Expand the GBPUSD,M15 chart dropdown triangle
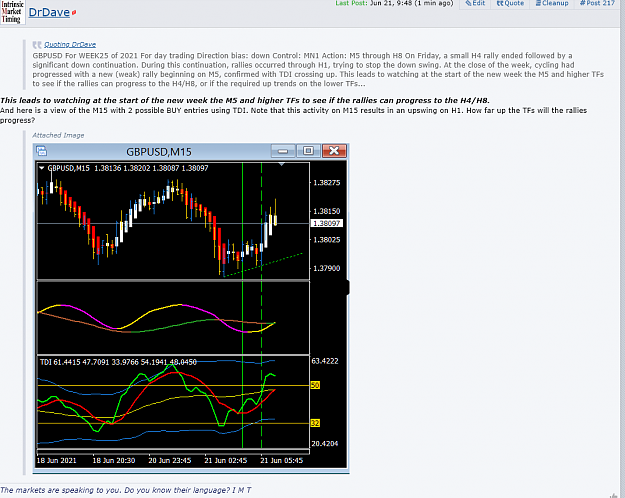This screenshot has width=625, height=498. click(41, 168)
